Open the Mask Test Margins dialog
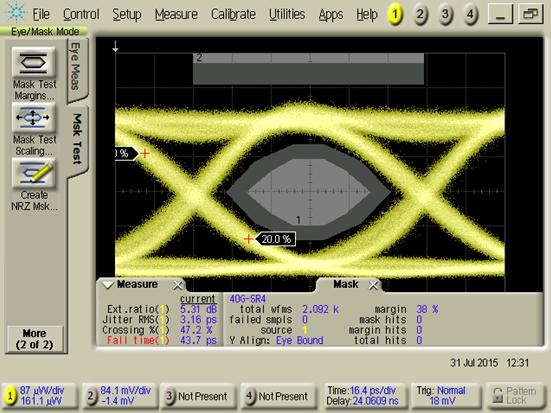 pyautogui.click(x=34, y=63)
